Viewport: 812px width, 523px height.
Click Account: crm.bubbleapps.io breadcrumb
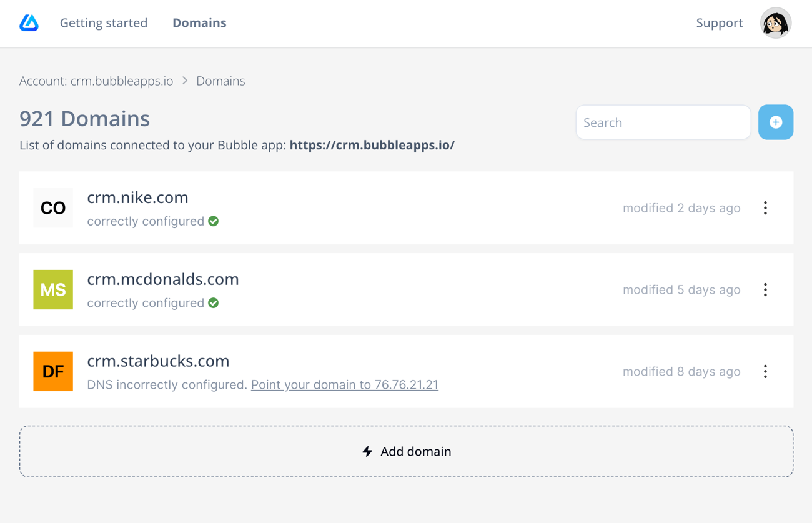(x=96, y=81)
